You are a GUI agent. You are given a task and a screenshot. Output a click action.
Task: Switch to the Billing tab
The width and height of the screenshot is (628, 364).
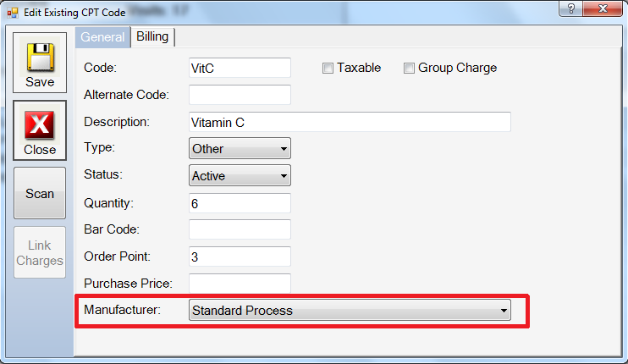(152, 36)
